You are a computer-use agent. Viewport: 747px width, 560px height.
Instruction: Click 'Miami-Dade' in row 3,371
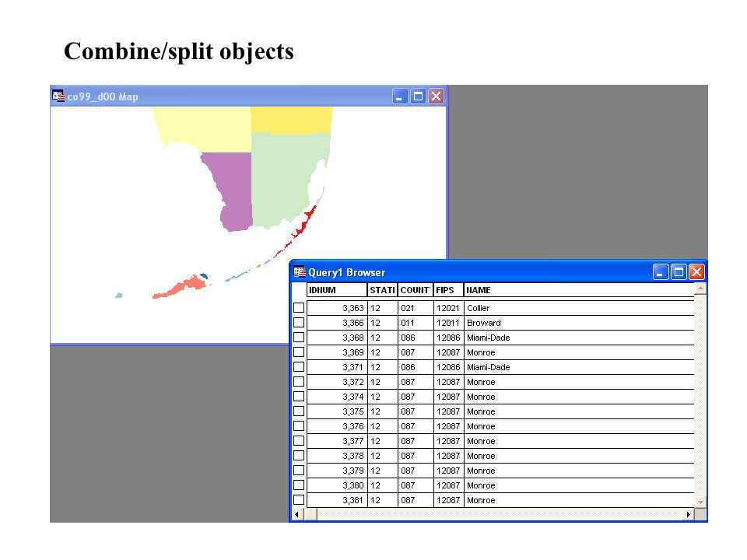[x=489, y=367]
